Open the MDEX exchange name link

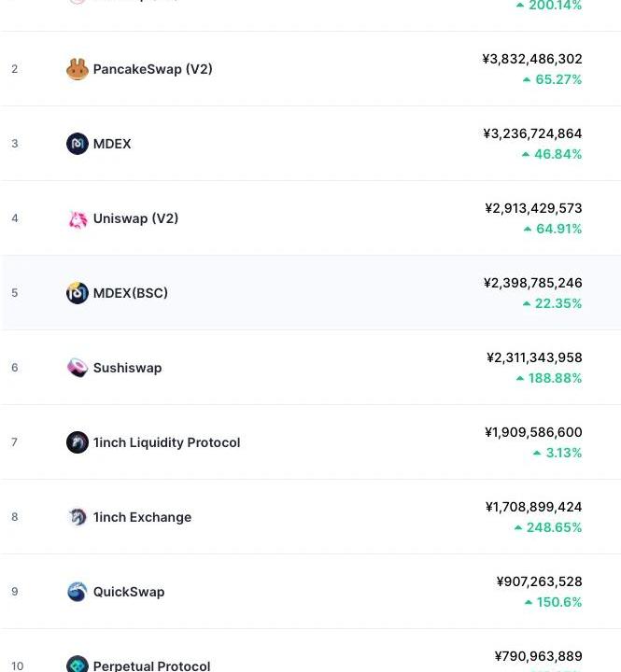112,144
